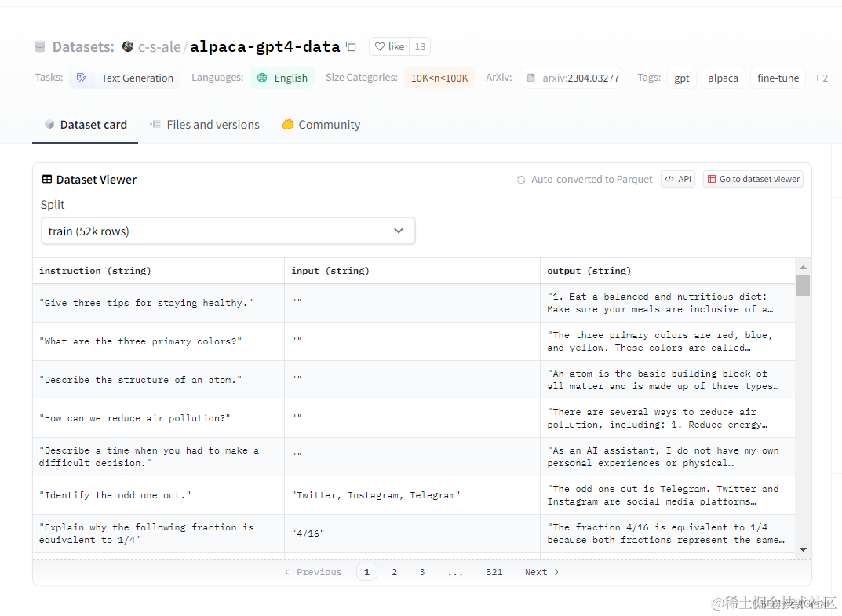Expand the +2 more tags
Image resolution: width=842 pixels, height=616 pixels.
(x=821, y=78)
